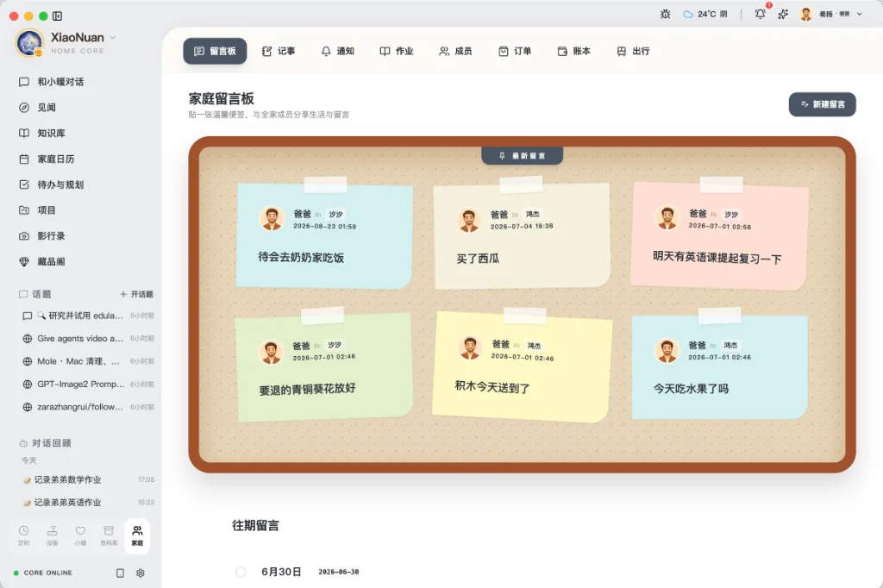
Task: Click avatar on 买了西瓜 note
Action: pos(468,220)
